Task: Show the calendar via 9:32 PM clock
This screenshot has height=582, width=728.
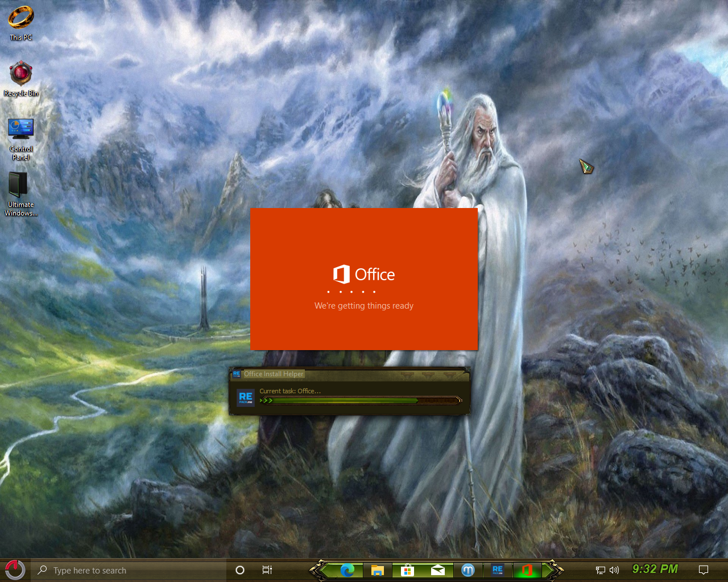Action: [655, 569]
